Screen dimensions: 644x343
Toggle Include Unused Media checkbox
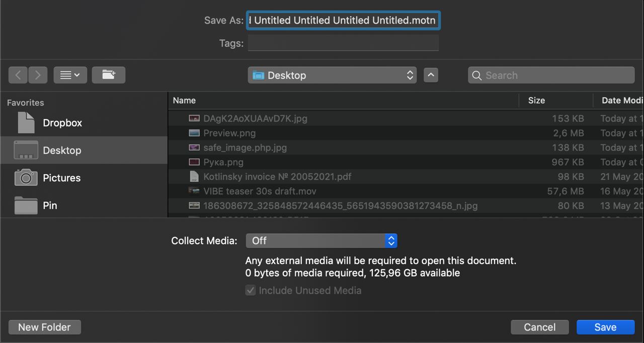[x=251, y=291]
